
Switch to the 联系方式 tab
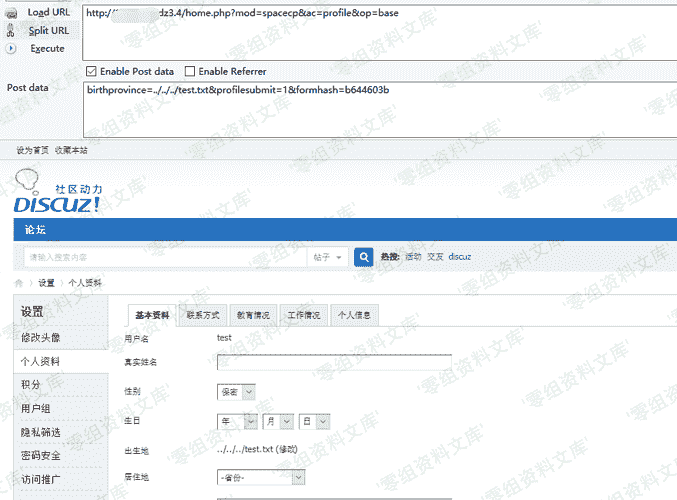203,315
